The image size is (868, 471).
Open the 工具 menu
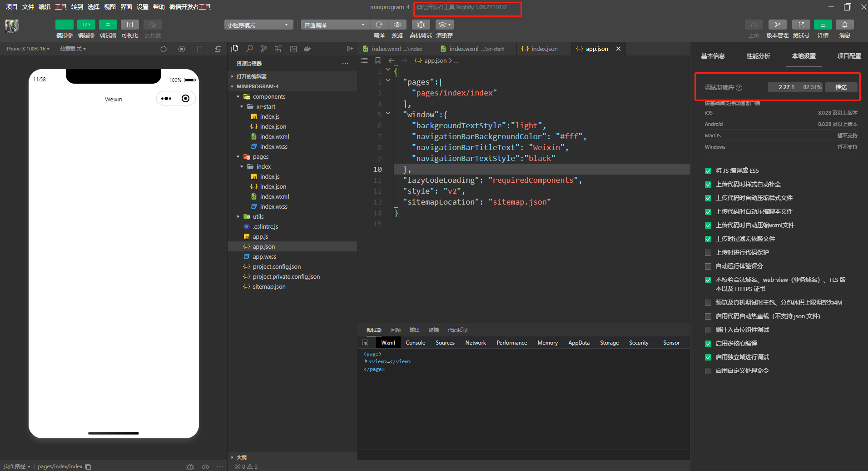point(61,7)
